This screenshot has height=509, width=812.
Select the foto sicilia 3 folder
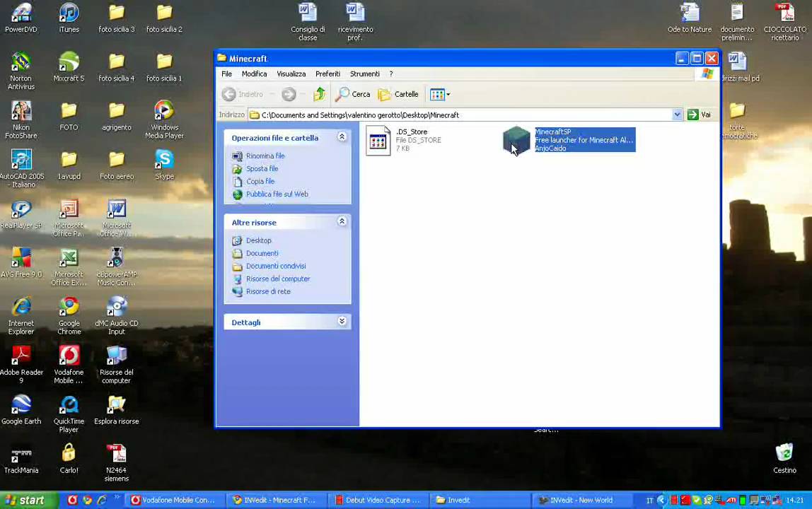pos(117,18)
